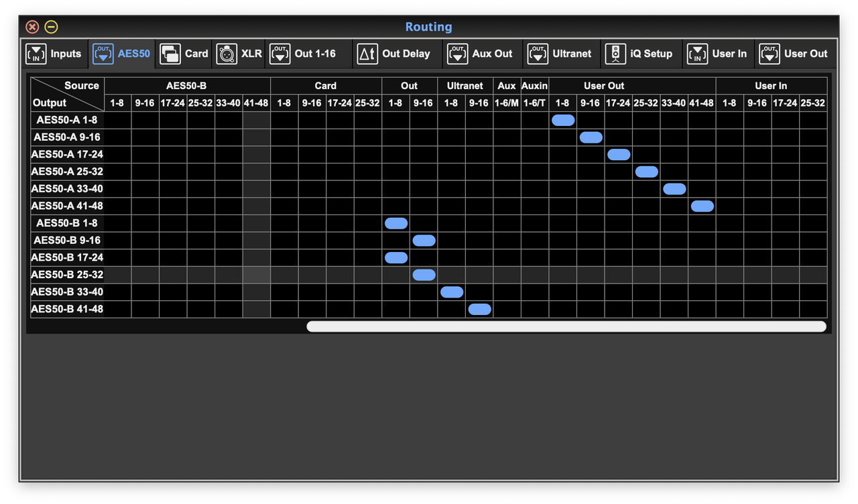Select the Out 1-16 icon

(281, 54)
